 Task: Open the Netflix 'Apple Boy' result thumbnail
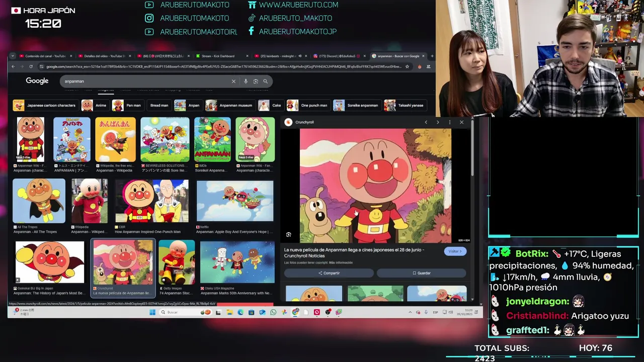(x=235, y=201)
